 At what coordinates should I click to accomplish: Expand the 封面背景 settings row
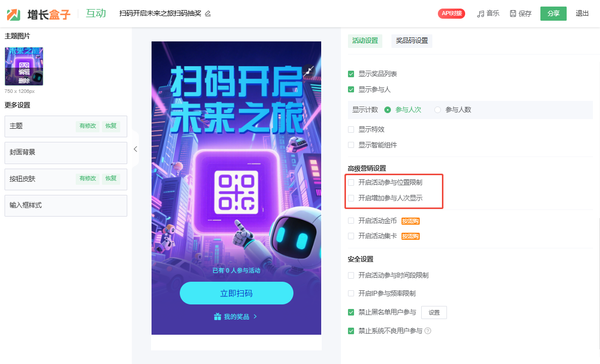tap(66, 152)
